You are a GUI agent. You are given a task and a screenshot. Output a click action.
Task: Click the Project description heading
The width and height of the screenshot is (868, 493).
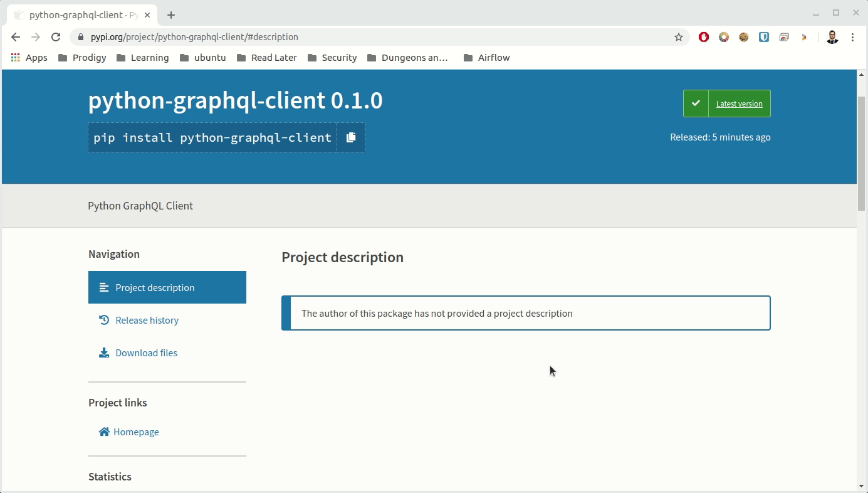[343, 257]
